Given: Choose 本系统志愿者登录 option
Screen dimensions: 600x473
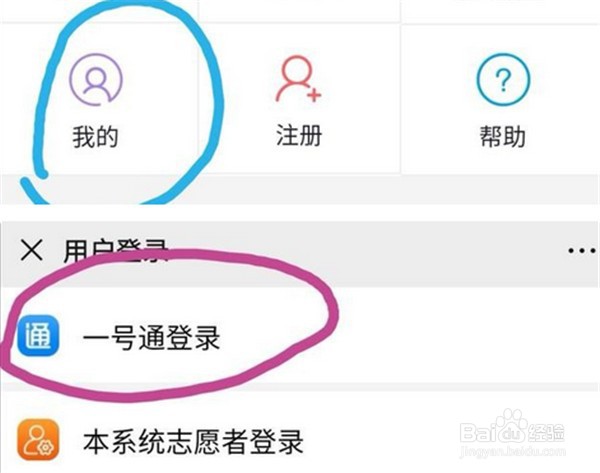Looking at the screenshot, I should pos(193,441).
